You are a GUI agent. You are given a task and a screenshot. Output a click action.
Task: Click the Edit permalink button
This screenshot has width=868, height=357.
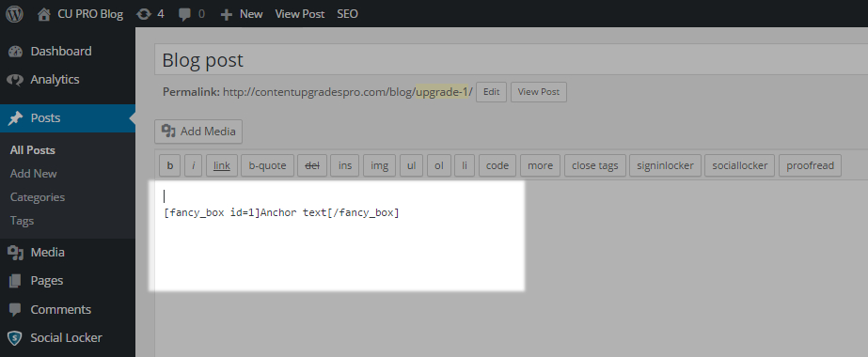[x=492, y=92]
